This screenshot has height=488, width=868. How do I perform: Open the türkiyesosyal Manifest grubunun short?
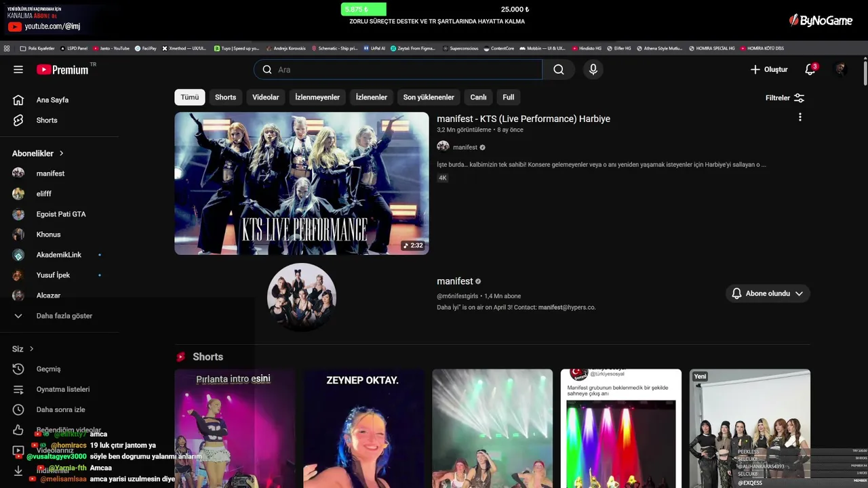(621, 428)
